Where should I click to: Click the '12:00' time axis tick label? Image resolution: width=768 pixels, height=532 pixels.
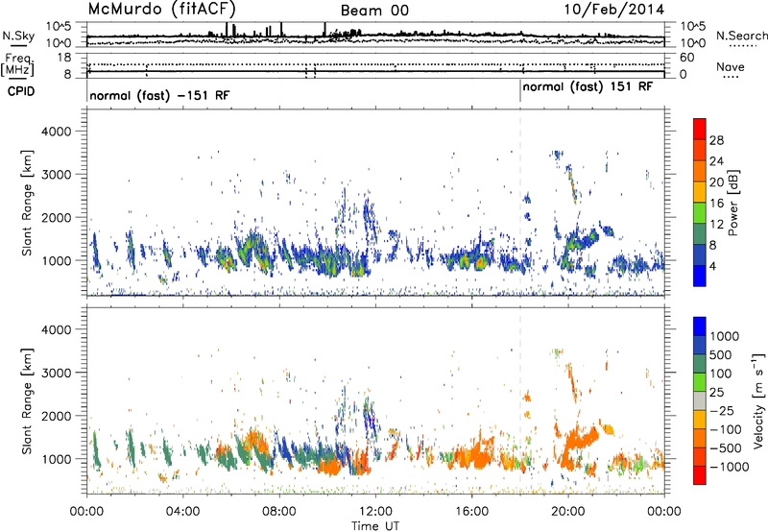pos(375,512)
